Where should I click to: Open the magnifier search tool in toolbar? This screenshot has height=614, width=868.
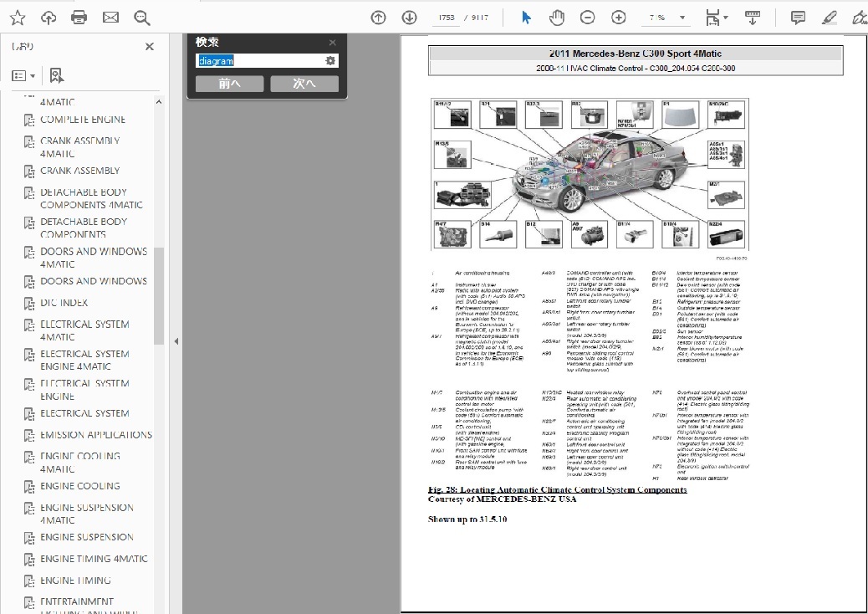click(141, 18)
